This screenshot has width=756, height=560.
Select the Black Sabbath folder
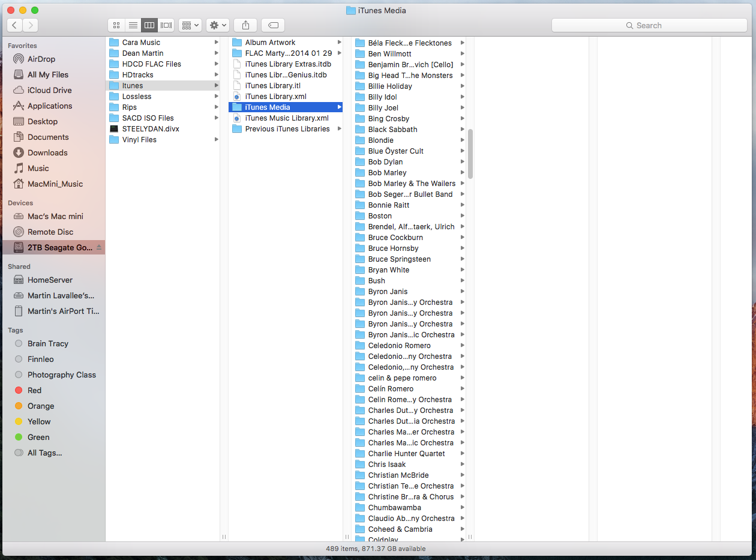pyautogui.click(x=409, y=130)
